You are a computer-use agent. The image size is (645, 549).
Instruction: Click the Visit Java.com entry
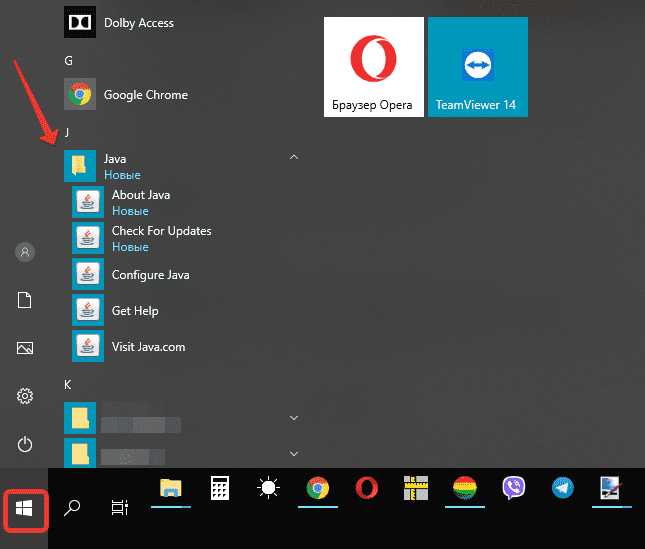pyautogui.click(x=148, y=347)
